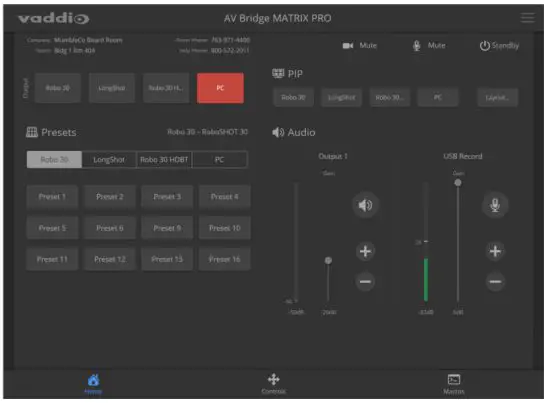550x403 pixels.
Task: Open Macros tab in bottom bar
Action: [x=454, y=384]
